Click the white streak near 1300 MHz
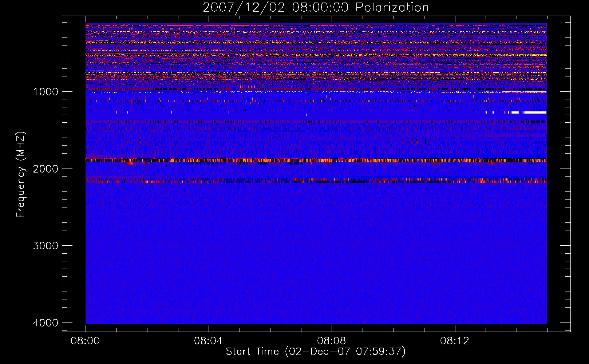The width and height of the screenshot is (589, 364). 526,112
